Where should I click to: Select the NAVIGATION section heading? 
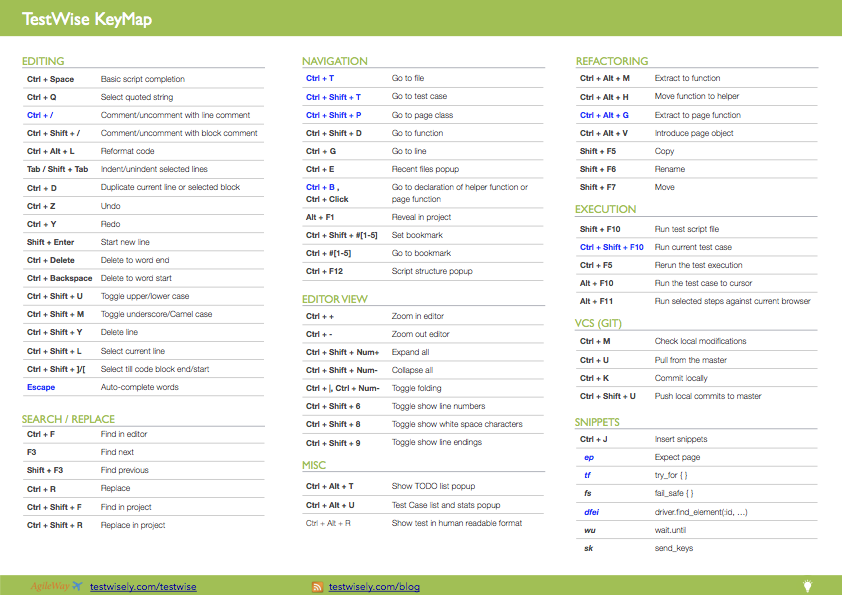(335, 61)
